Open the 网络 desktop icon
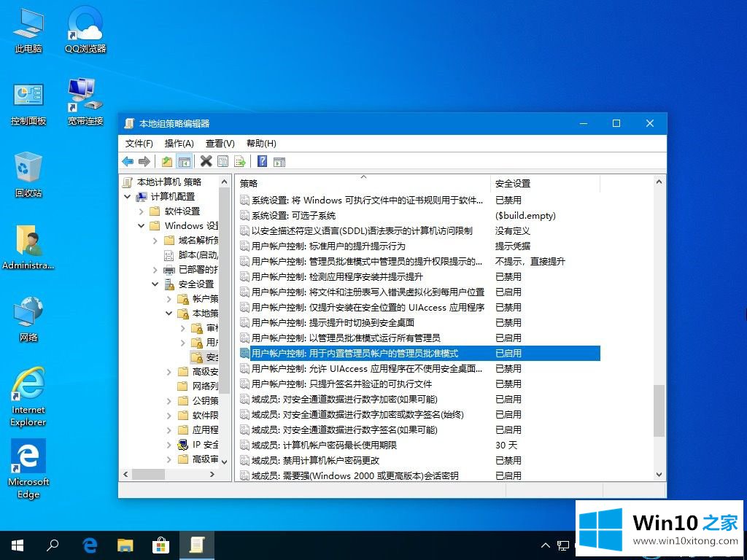This screenshot has height=560, width=747. coord(28,319)
